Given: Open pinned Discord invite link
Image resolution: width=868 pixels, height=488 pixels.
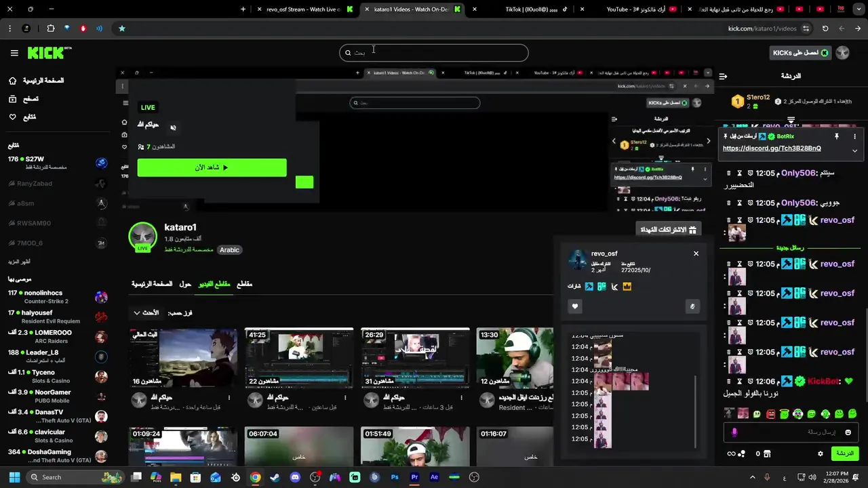Looking at the screenshot, I should [x=772, y=148].
